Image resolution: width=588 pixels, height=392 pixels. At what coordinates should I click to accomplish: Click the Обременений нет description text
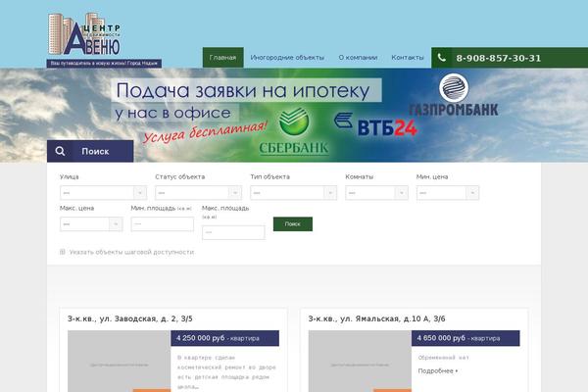444,358
